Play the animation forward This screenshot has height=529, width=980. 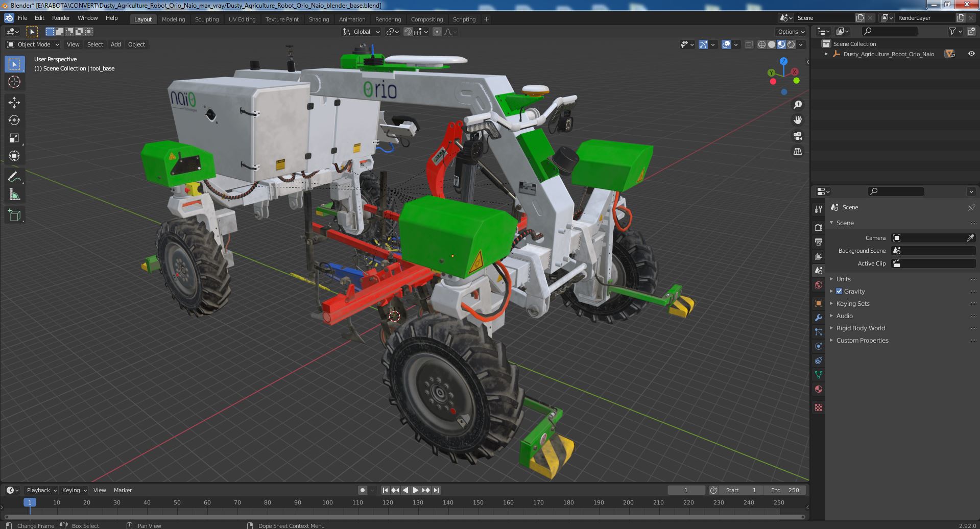[x=416, y=490]
